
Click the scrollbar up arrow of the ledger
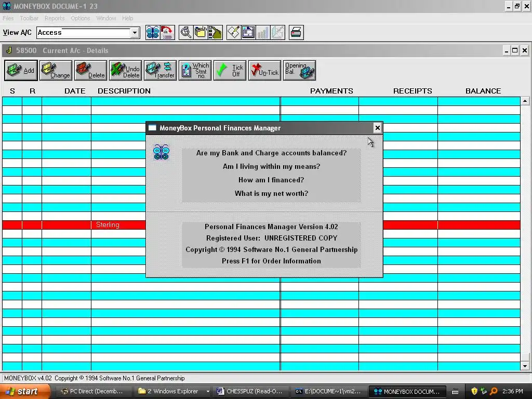coord(525,101)
